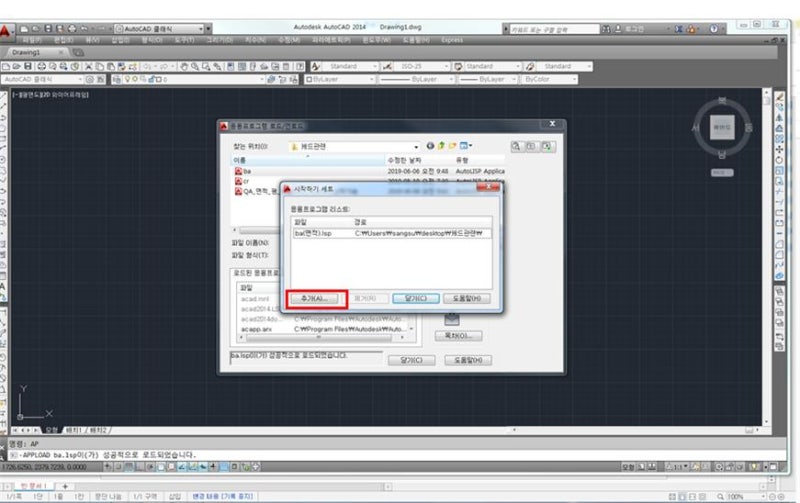The image size is (800, 503).
Task: Click 도움말(H) in the startup suite dialog
Action: pyautogui.click(x=467, y=298)
